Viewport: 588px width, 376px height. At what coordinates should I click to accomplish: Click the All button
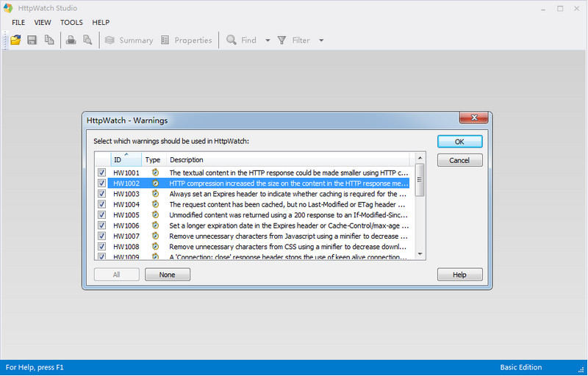(x=117, y=275)
